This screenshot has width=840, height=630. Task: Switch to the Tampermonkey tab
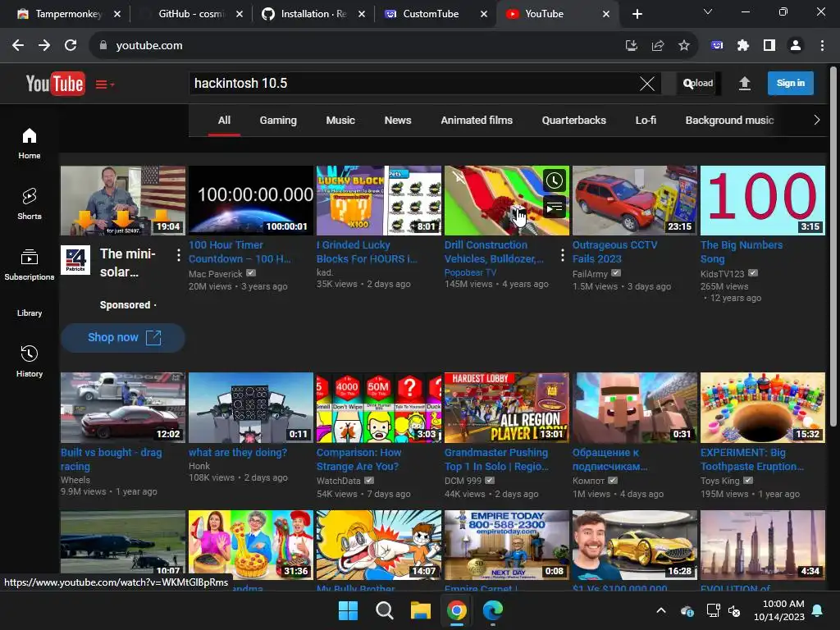[68, 14]
